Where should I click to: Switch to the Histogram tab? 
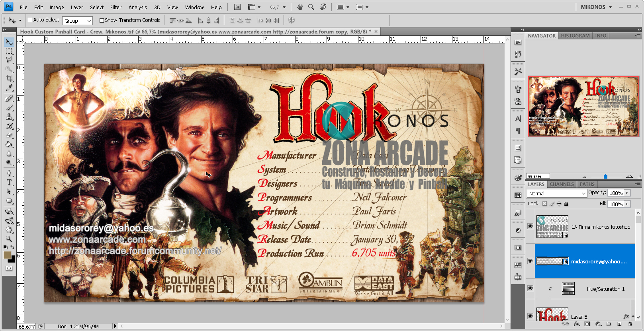pyautogui.click(x=575, y=36)
